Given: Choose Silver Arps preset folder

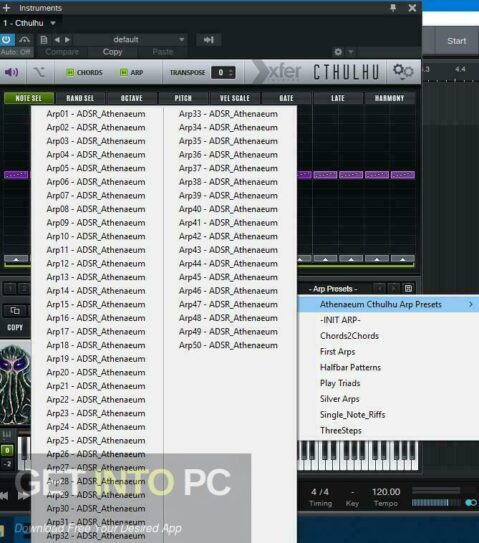Looking at the screenshot, I should click(388, 399).
